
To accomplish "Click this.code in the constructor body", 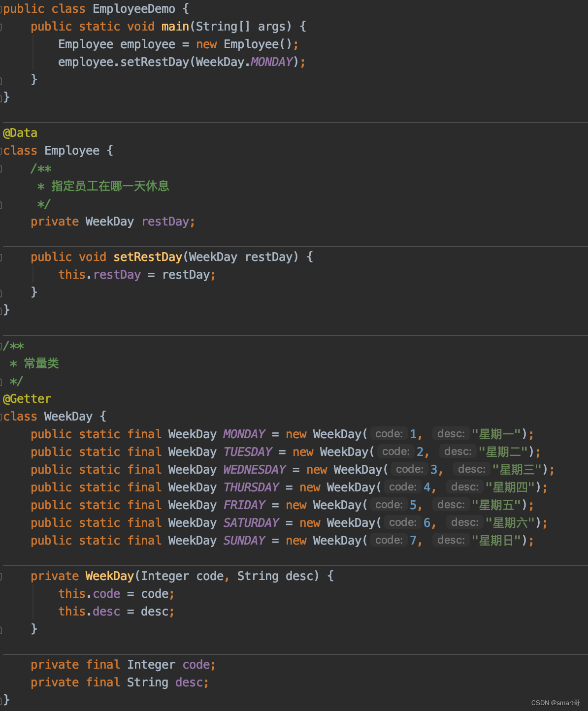I will (89, 594).
